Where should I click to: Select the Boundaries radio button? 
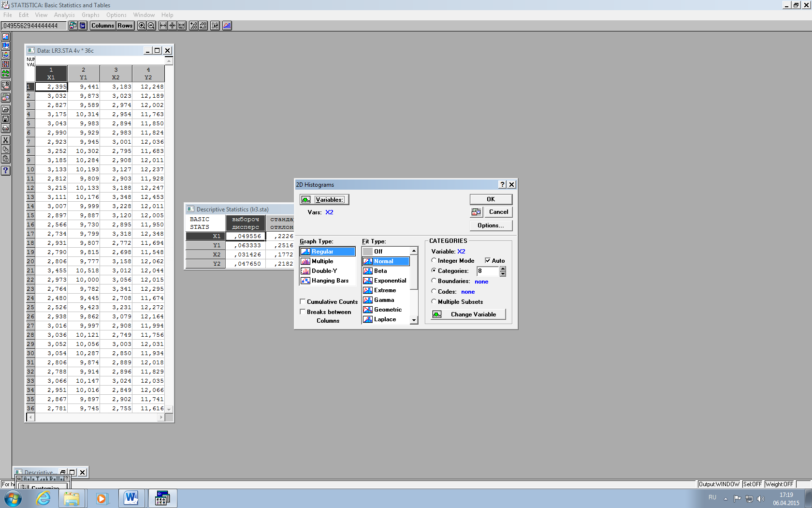click(434, 281)
